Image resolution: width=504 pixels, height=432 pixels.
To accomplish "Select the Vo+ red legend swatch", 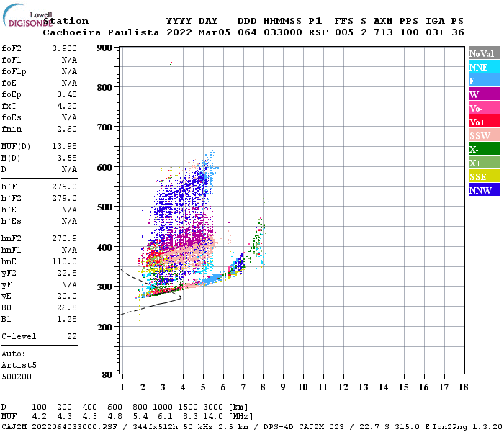I will 484,121.
